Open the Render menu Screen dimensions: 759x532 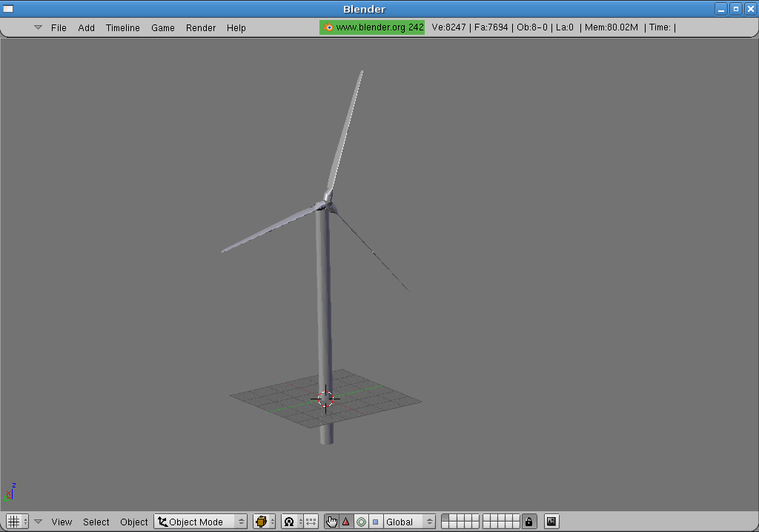[x=201, y=28]
